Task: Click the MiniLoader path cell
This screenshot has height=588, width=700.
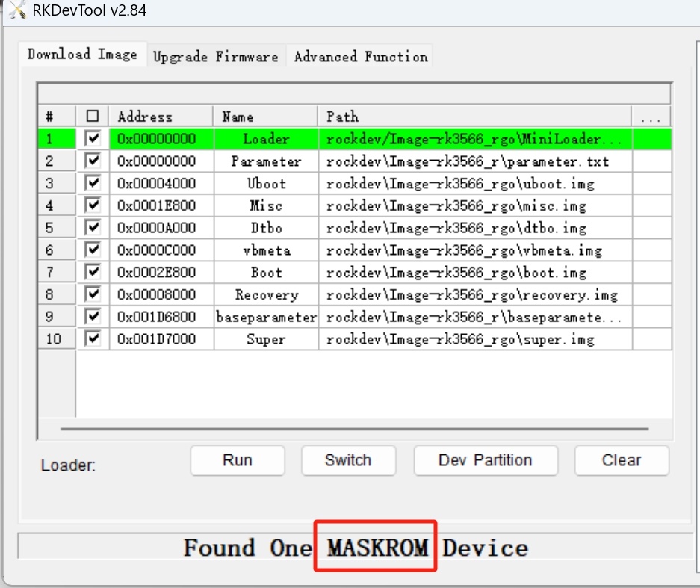Action: point(475,139)
